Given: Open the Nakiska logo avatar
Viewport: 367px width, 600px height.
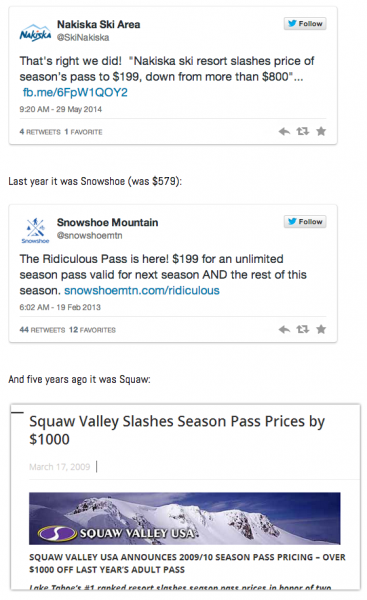Looking at the screenshot, I should (35, 33).
